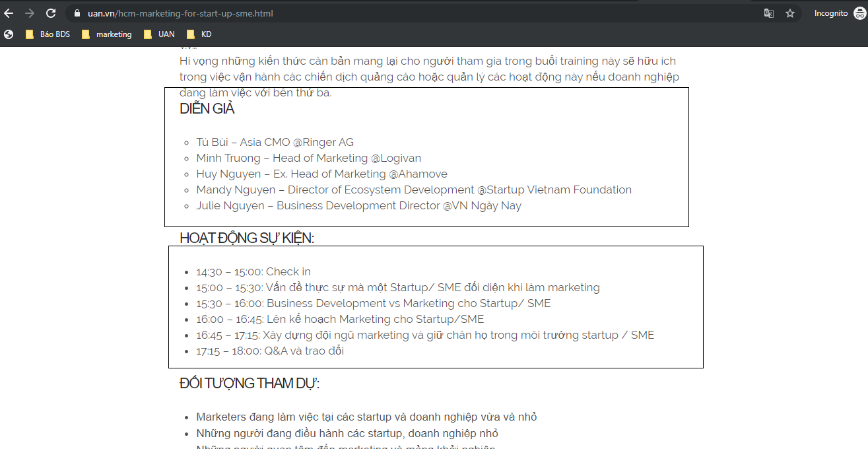Click the 15:00 – 15:30 agenda row
Image resolution: width=868 pixels, height=449 pixels.
tap(398, 287)
